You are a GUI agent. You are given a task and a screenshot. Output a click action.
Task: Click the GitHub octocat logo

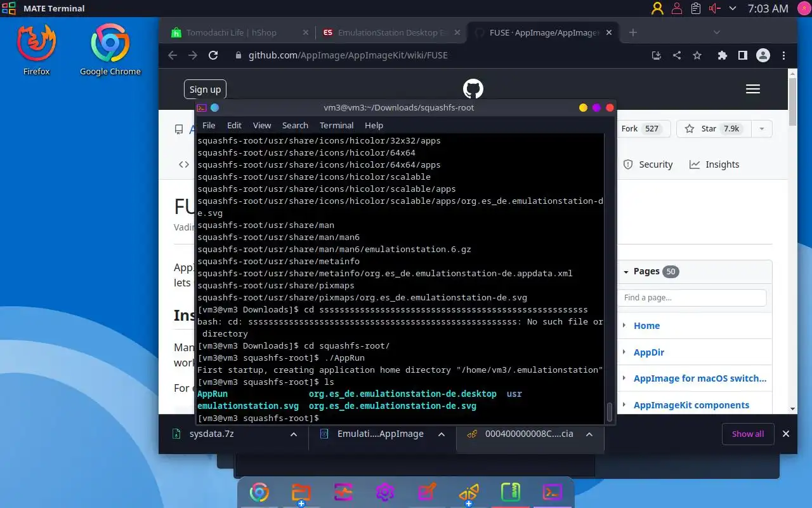tap(473, 89)
